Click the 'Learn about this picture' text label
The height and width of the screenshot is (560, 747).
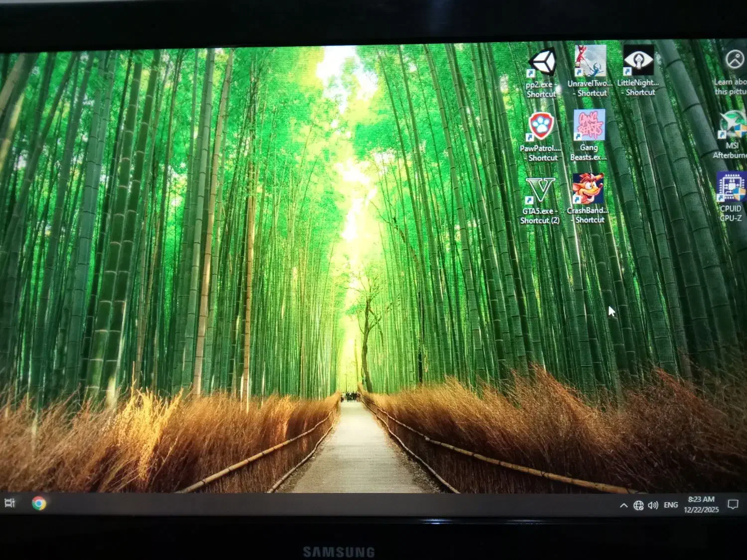point(731,87)
